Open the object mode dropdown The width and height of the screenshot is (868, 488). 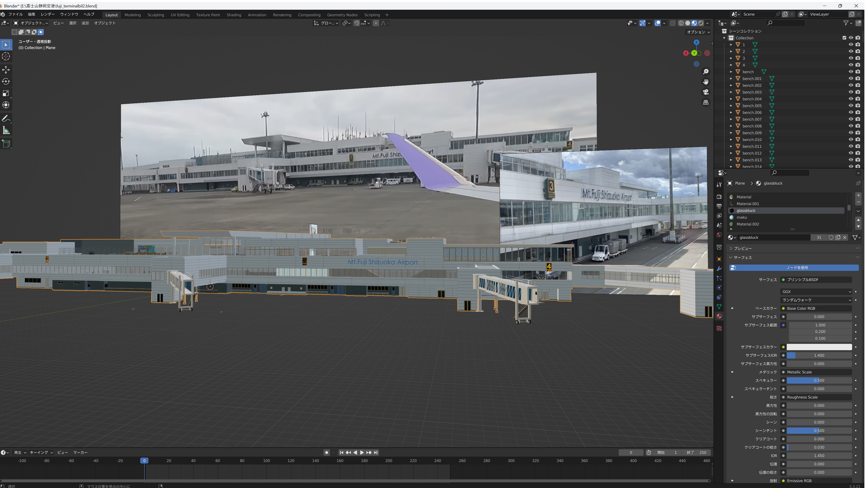click(x=31, y=23)
